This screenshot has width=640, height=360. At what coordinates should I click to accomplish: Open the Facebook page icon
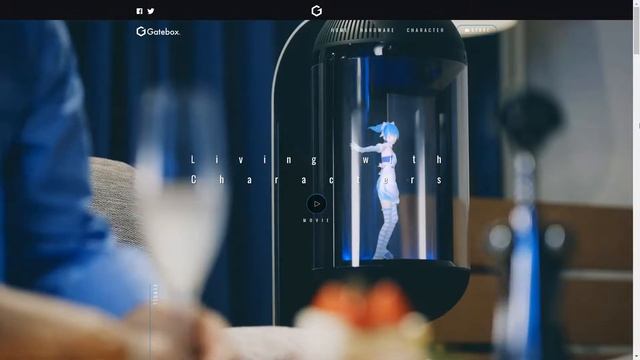pos(139,11)
